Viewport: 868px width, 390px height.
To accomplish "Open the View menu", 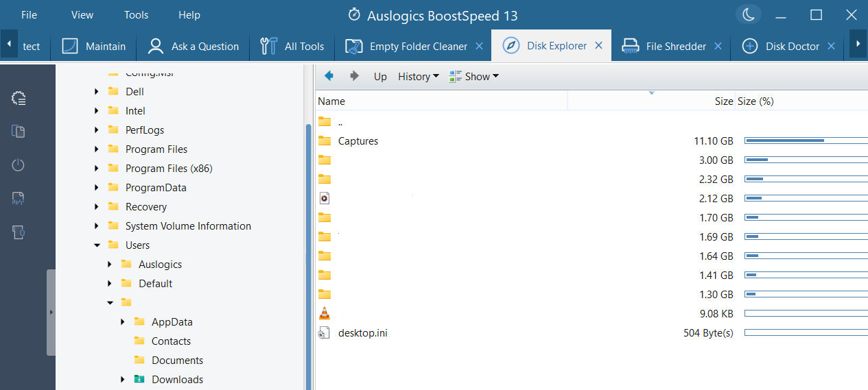I will pyautogui.click(x=82, y=14).
